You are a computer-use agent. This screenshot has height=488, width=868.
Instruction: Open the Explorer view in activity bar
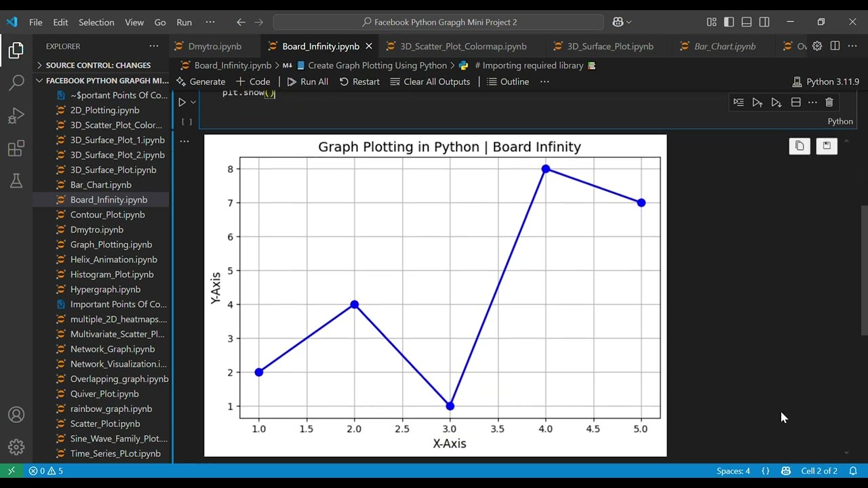tap(16, 51)
